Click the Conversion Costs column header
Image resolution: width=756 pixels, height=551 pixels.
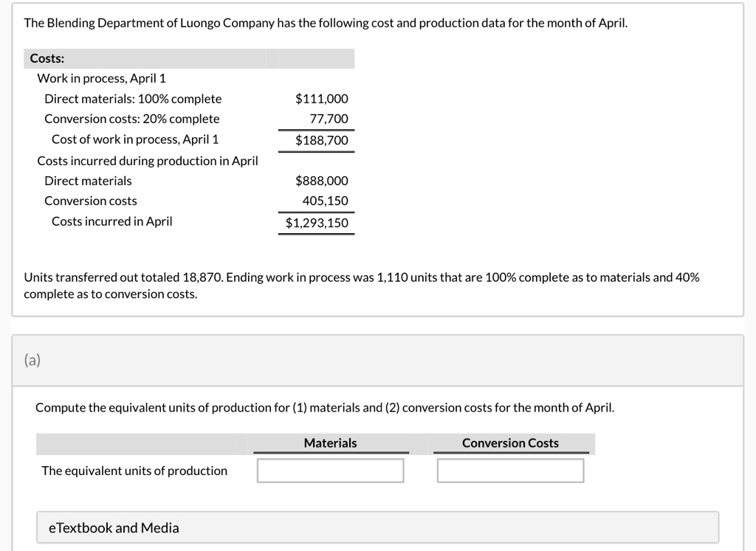(510, 443)
